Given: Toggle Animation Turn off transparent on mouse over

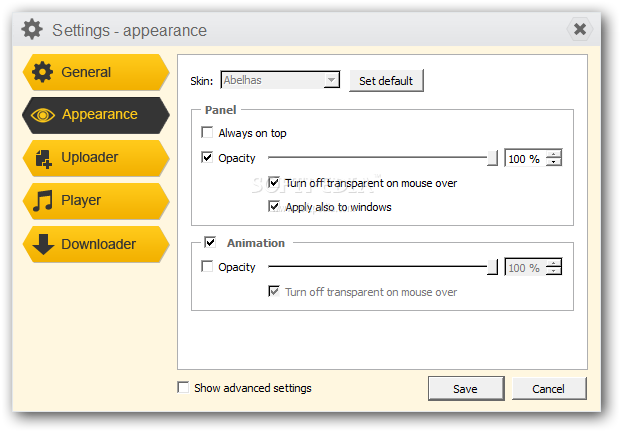Looking at the screenshot, I should click(274, 291).
